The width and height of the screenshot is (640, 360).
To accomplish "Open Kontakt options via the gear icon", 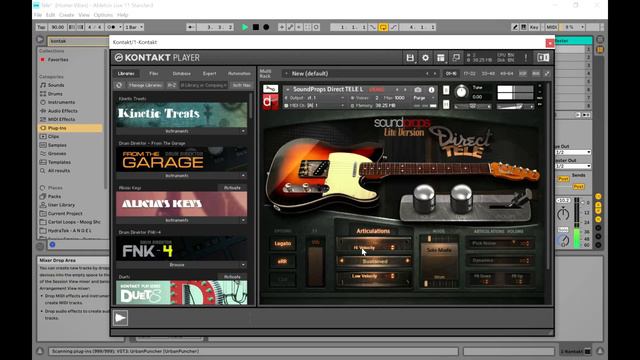I will [425, 58].
